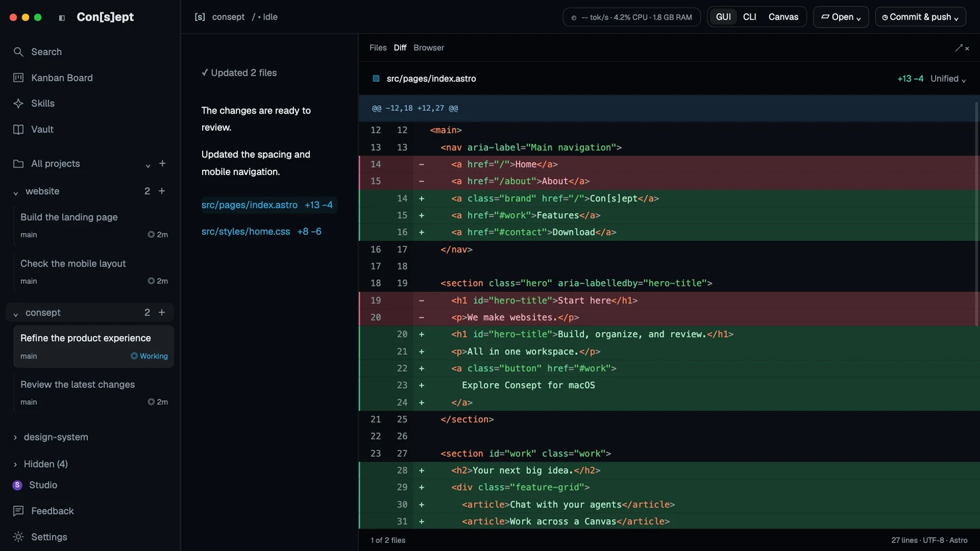The width and height of the screenshot is (980, 551).
Task: Click the src/pages/index.astro diff file header
Action: coord(431,79)
